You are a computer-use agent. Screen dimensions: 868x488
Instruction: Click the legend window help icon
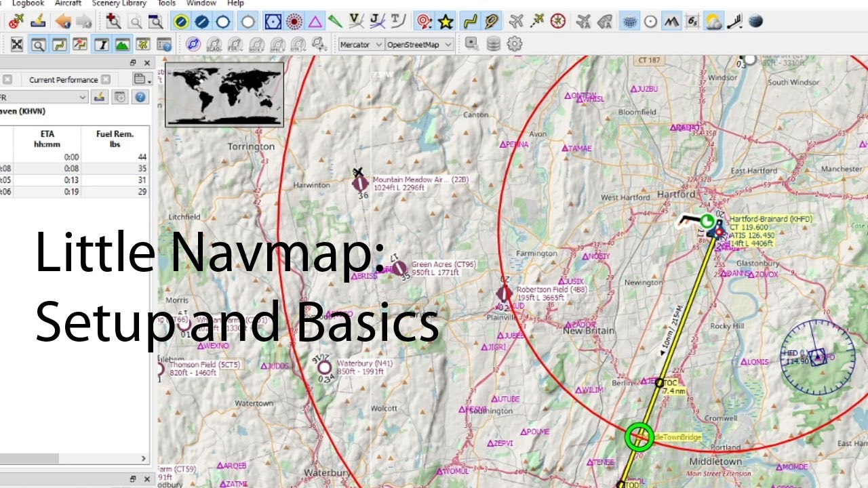coord(163,45)
